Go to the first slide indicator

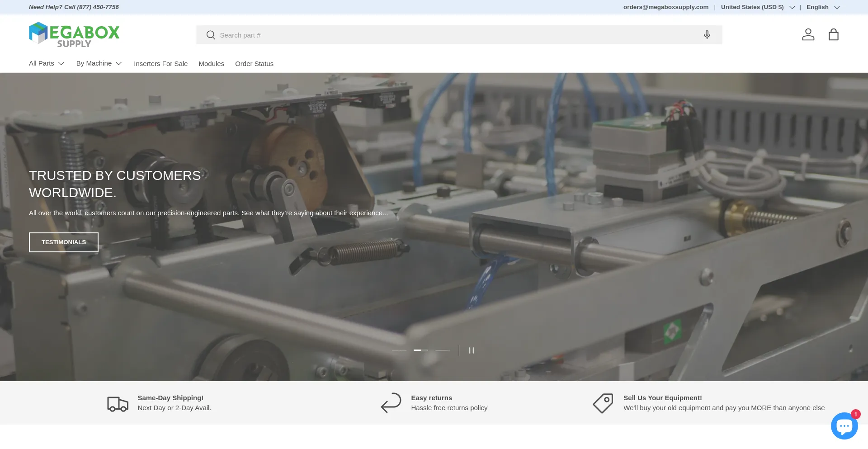pos(399,350)
